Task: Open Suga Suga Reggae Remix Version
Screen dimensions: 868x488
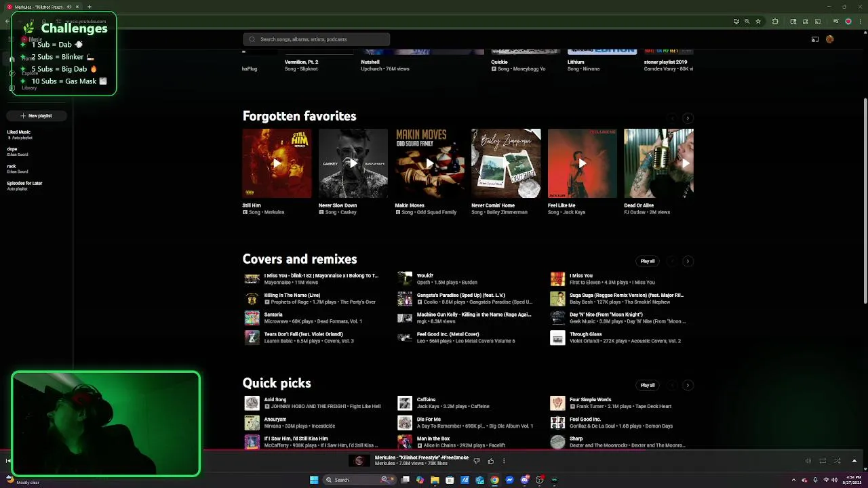Action: pos(627,296)
